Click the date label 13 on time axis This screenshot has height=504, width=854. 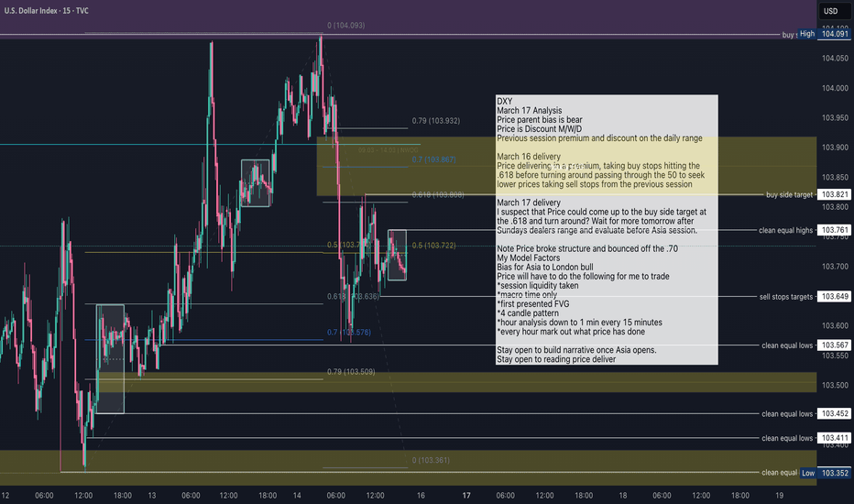pos(152,496)
